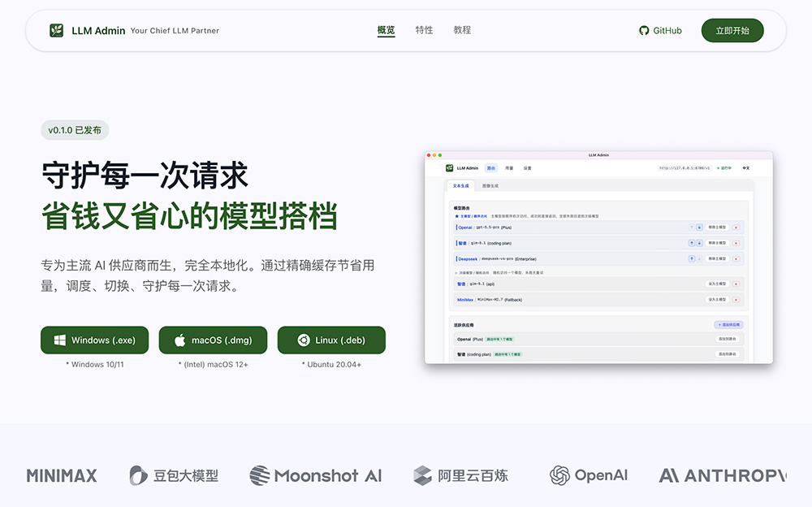Image resolution: width=812 pixels, height=507 pixels.
Task: Click the Moonshot AI logo
Action: pyautogui.click(x=316, y=475)
